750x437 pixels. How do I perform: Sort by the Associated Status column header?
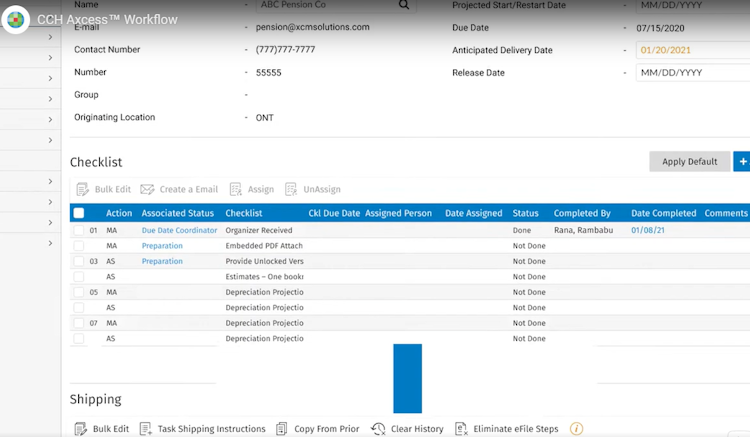177,213
